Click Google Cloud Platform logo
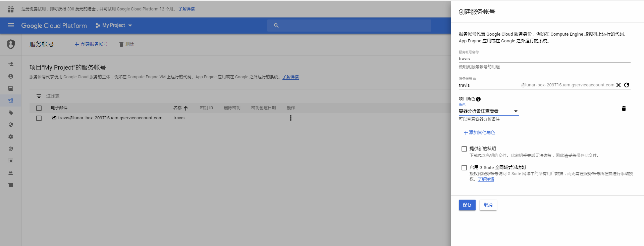 point(54,26)
